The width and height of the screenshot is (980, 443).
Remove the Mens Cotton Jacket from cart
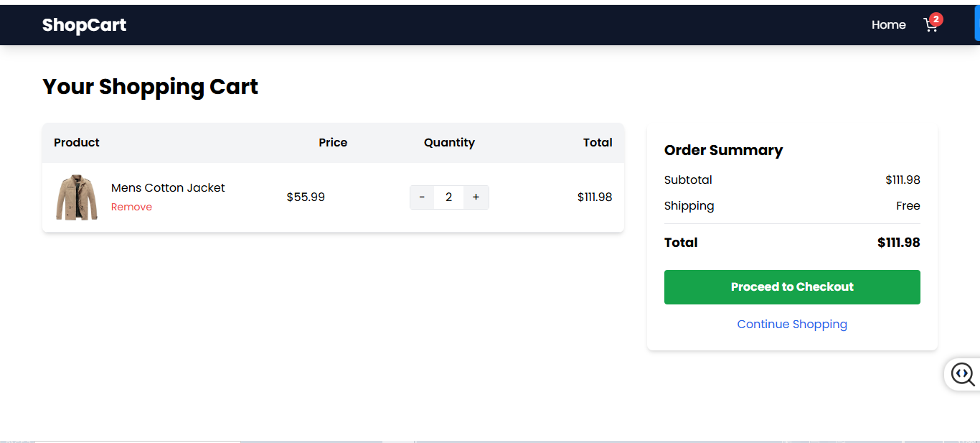pyautogui.click(x=131, y=207)
